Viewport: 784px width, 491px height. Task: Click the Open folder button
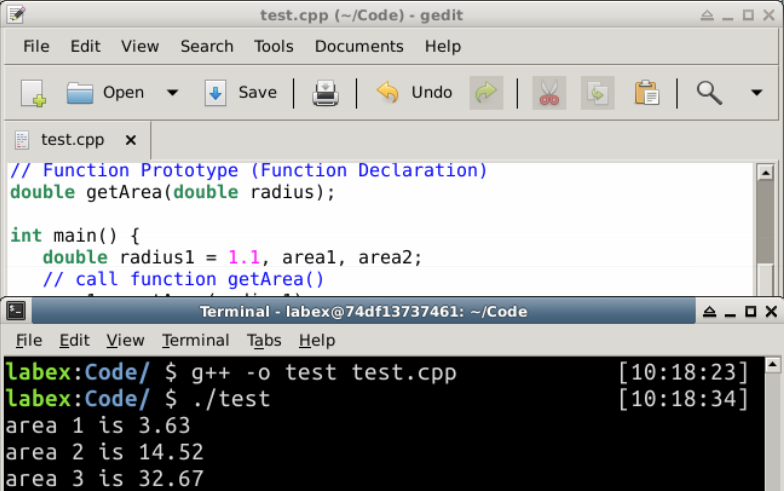pos(106,93)
